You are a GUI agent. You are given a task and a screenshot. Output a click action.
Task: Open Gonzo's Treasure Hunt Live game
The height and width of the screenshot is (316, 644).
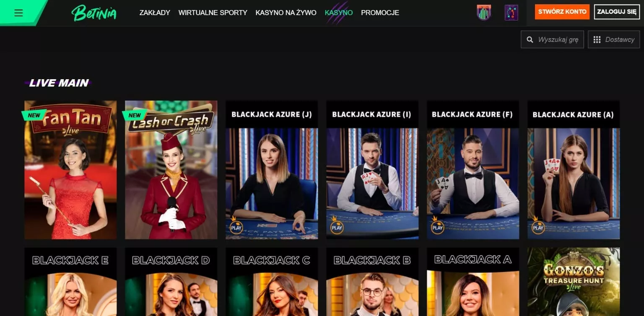tap(574, 282)
